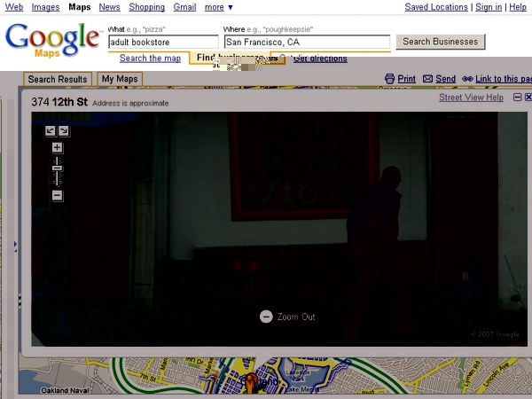Click the Google Maps logo
The image size is (532, 399).
(52, 40)
